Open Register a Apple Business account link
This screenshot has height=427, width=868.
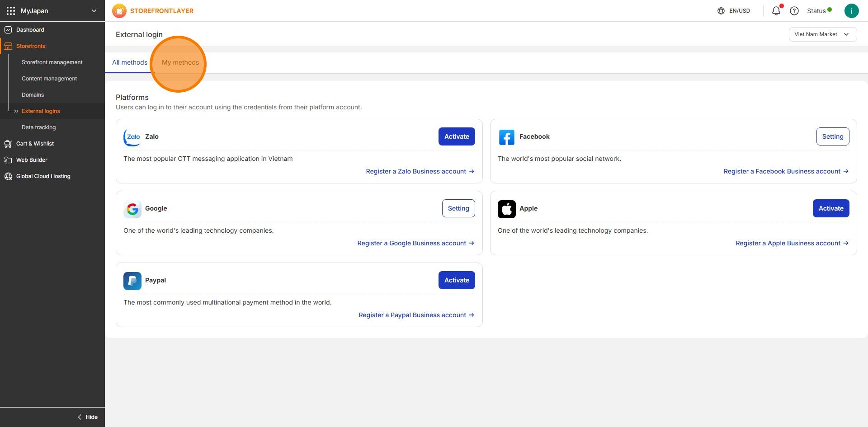point(792,243)
